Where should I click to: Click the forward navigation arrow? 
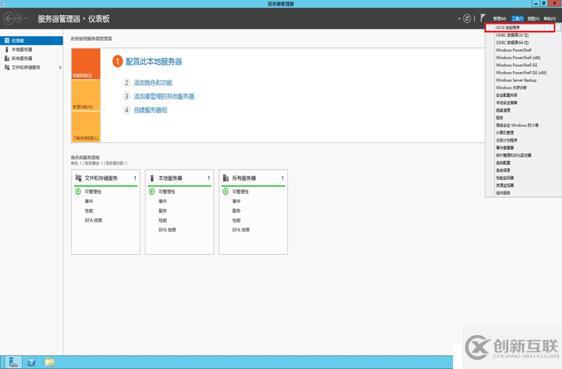click(19, 18)
